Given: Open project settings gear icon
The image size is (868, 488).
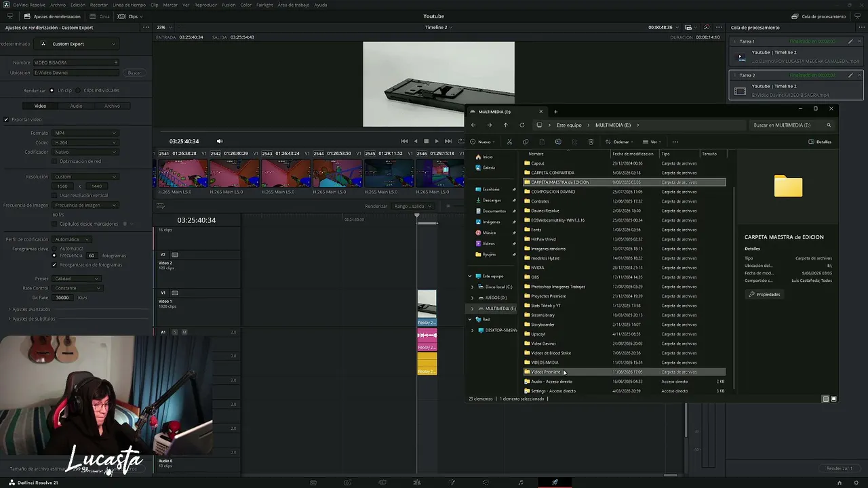Looking at the screenshot, I should [x=856, y=483].
